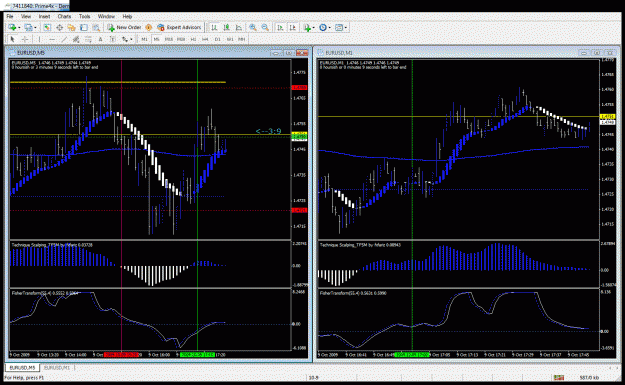Zoom out on the chart
The height and width of the screenshot is (385, 625).
(x=265, y=28)
